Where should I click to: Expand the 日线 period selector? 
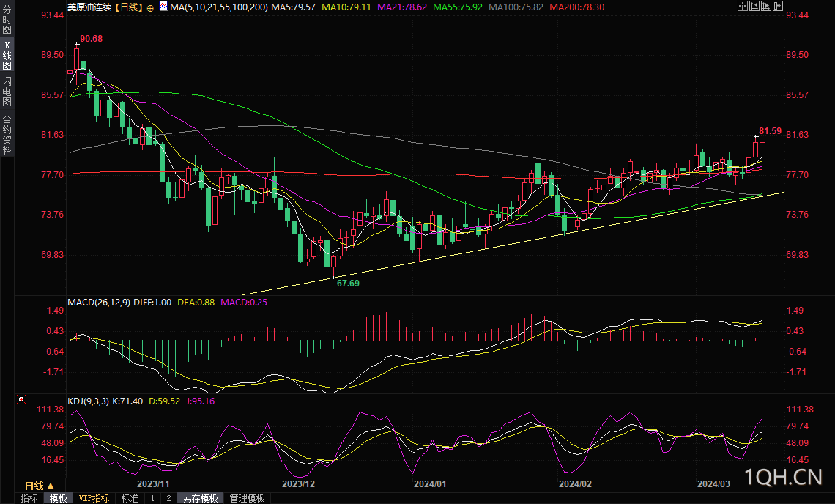pos(40,486)
